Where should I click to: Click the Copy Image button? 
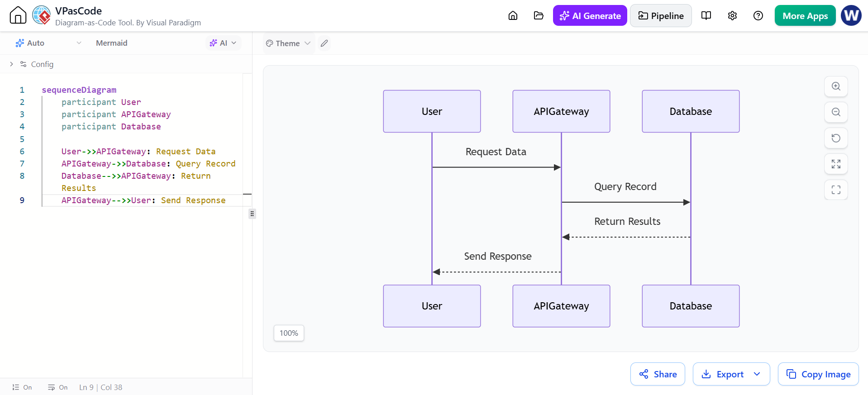(818, 374)
